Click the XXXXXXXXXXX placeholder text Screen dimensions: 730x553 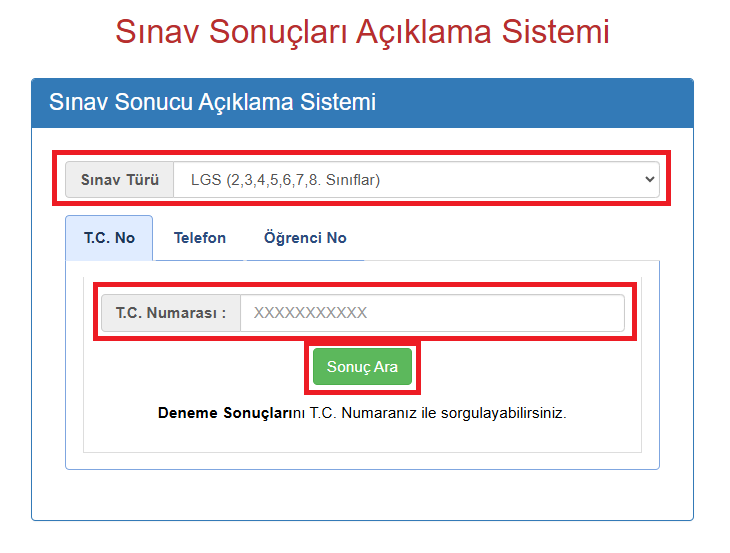(311, 313)
